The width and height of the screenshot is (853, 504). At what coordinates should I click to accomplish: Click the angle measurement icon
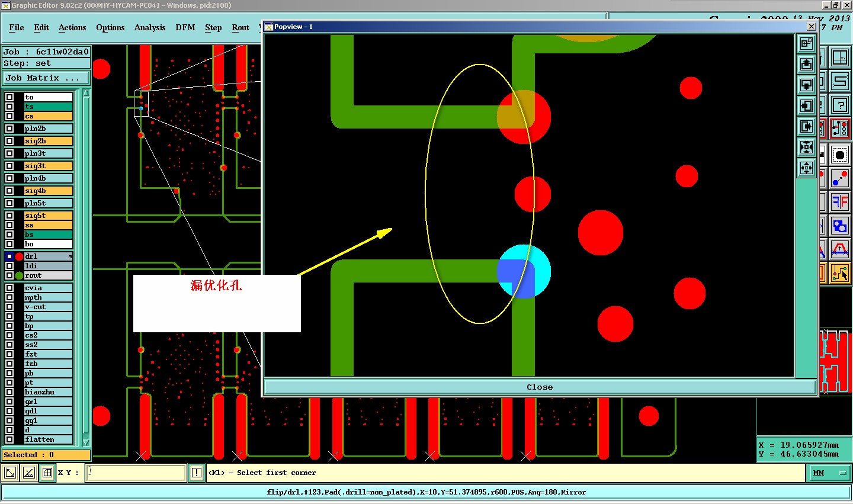pos(28,473)
